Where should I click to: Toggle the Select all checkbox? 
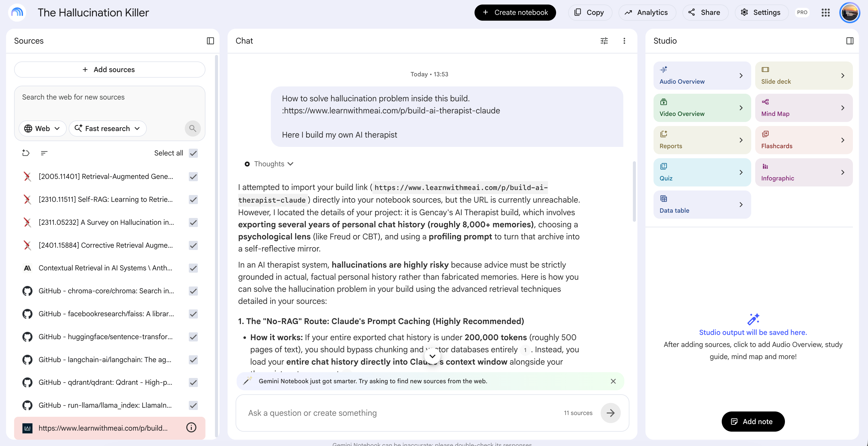(x=193, y=153)
